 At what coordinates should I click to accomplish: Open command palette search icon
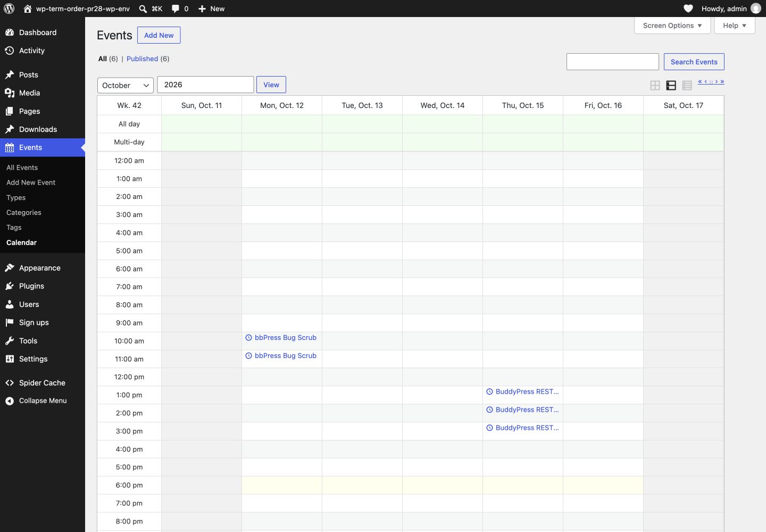pos(143,9)
